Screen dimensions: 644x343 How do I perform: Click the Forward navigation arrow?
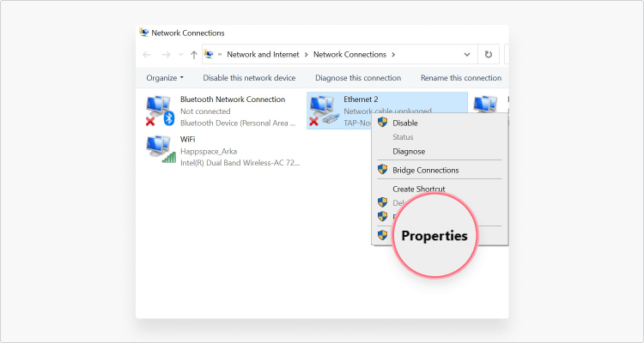[166, 55]
